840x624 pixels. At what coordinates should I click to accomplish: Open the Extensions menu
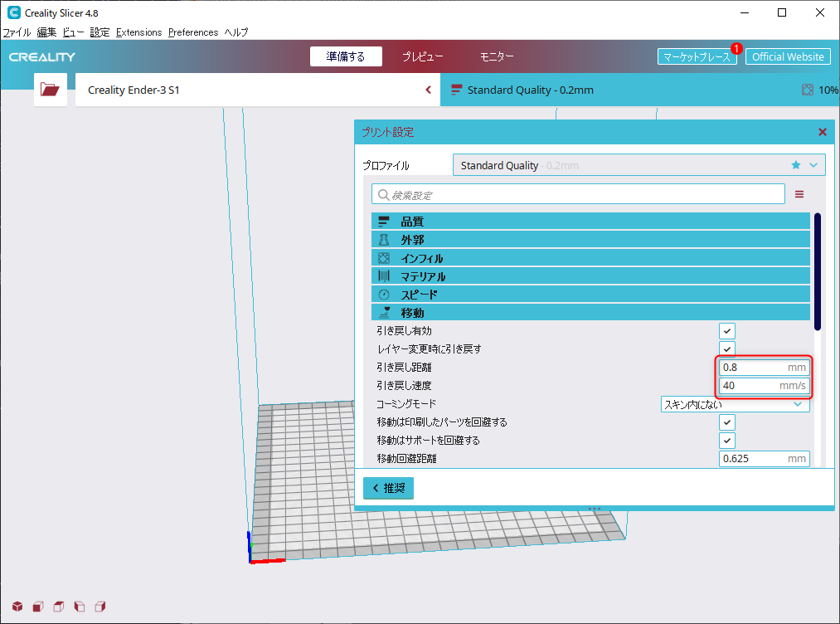[x=138, y=32]
